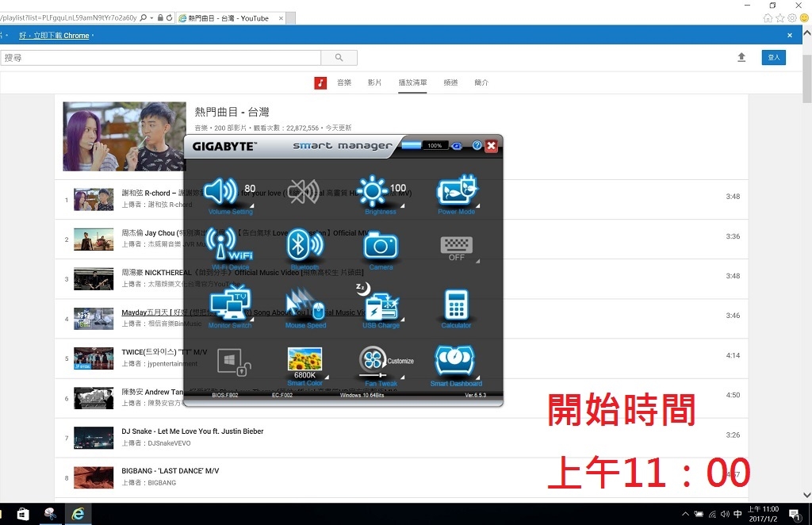Toggle the keyboard backlight OFF icon
This screenshot has width=812, height=525.
click(x=456, y=248)
